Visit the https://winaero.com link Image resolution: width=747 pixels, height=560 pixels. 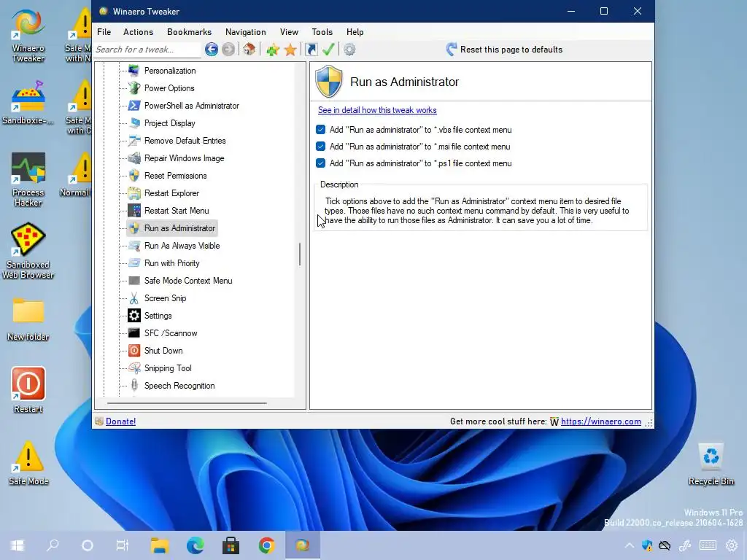pos(601,421)
